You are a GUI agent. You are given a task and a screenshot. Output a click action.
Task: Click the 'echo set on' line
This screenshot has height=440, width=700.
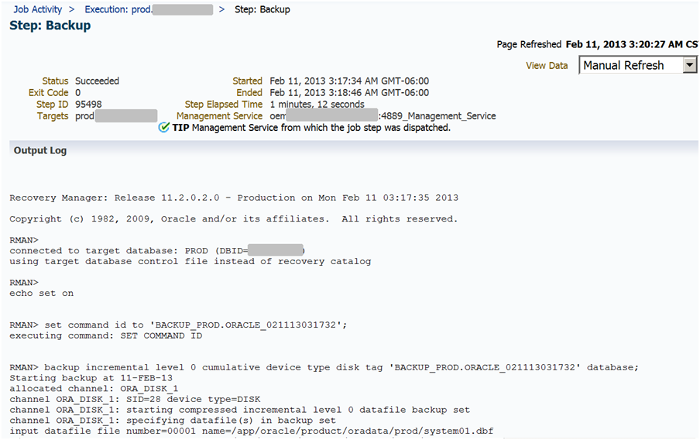tap(42, 293)
